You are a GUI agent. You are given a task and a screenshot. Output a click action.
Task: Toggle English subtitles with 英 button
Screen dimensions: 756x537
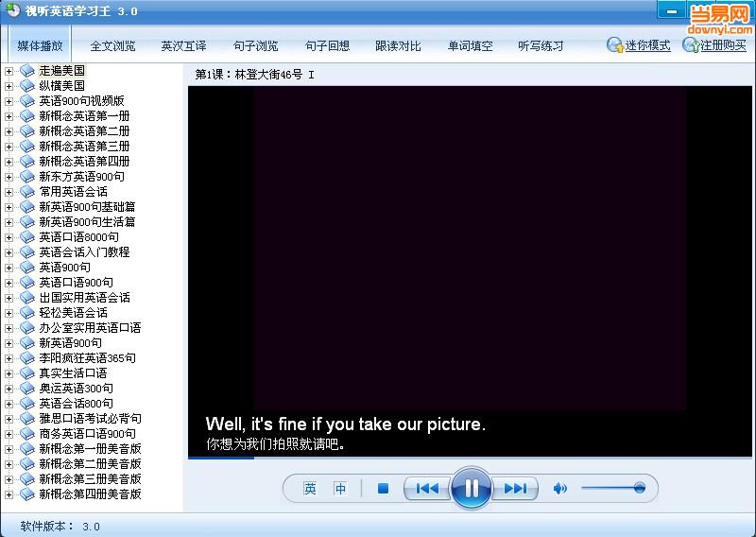[x=310, y=489]
